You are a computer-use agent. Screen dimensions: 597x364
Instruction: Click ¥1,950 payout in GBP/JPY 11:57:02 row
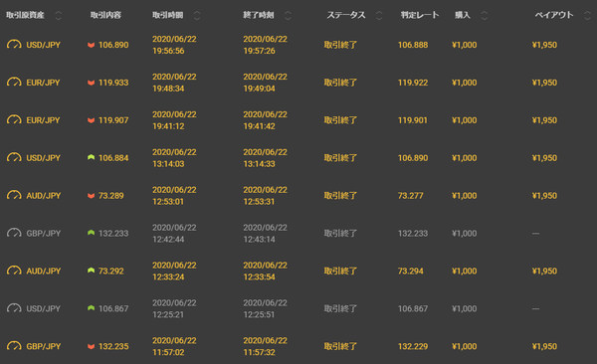[544, 346]
